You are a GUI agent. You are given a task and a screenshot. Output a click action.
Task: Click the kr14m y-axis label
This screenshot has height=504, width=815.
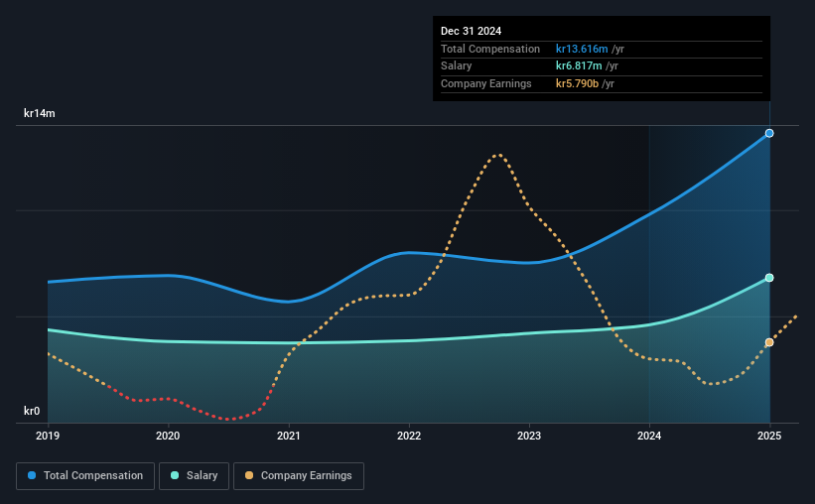pyautogui.click(x=40, y=113)
